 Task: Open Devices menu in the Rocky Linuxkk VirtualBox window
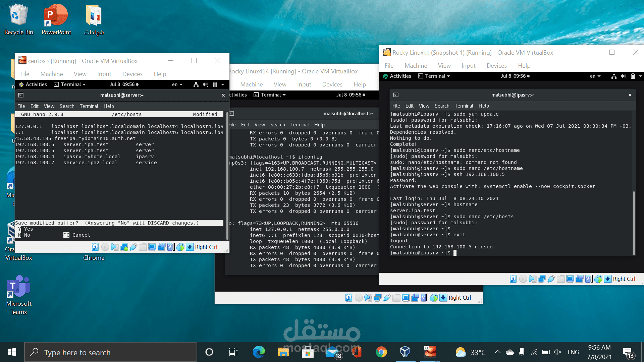click(497, 66)
